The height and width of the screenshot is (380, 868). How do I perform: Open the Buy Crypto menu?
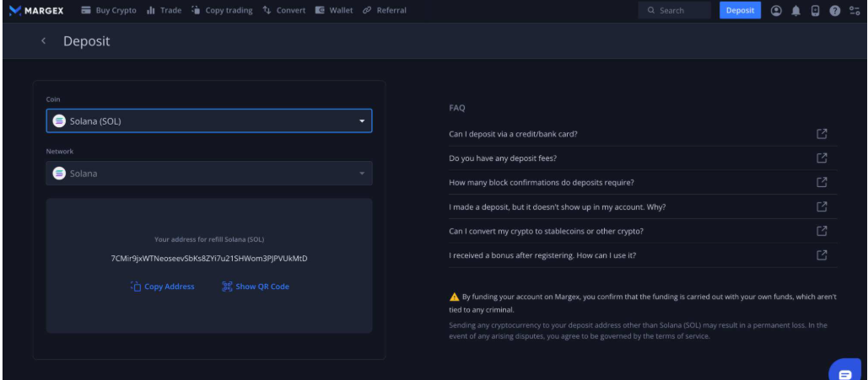point(108,10)
